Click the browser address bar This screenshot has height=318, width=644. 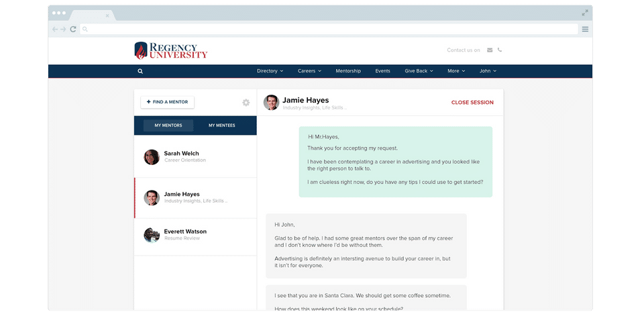pos(329,29)
